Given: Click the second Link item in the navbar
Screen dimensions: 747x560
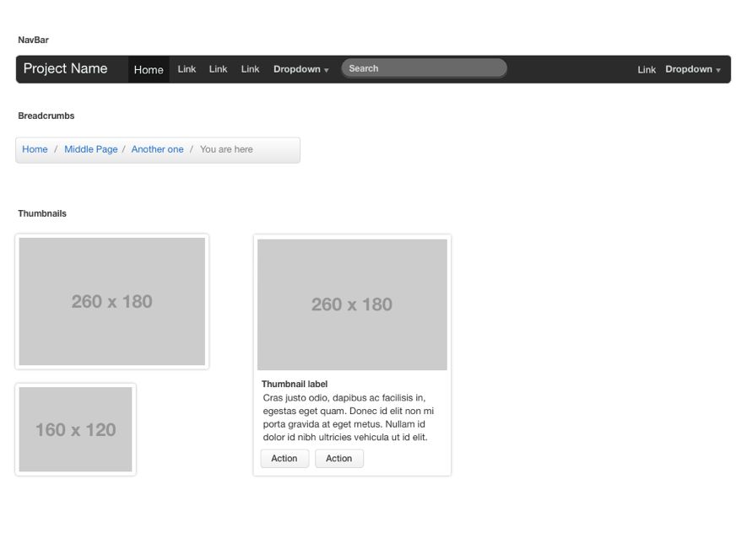Looking at the screenshot, I should pos(218,69).
